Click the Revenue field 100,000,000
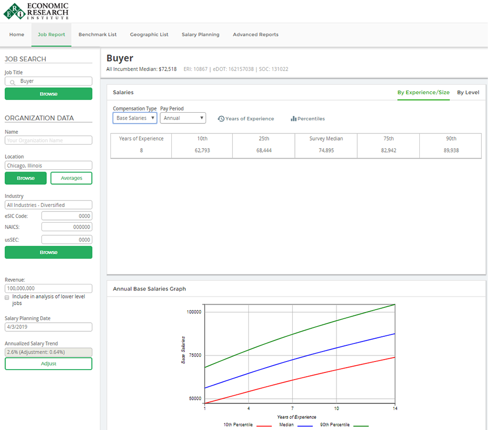 coord(48,289)
